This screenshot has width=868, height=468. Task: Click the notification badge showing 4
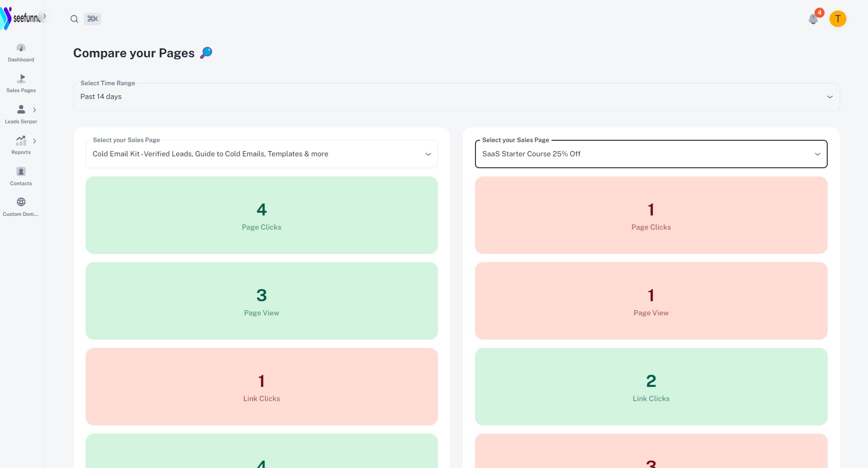(819, 13)
